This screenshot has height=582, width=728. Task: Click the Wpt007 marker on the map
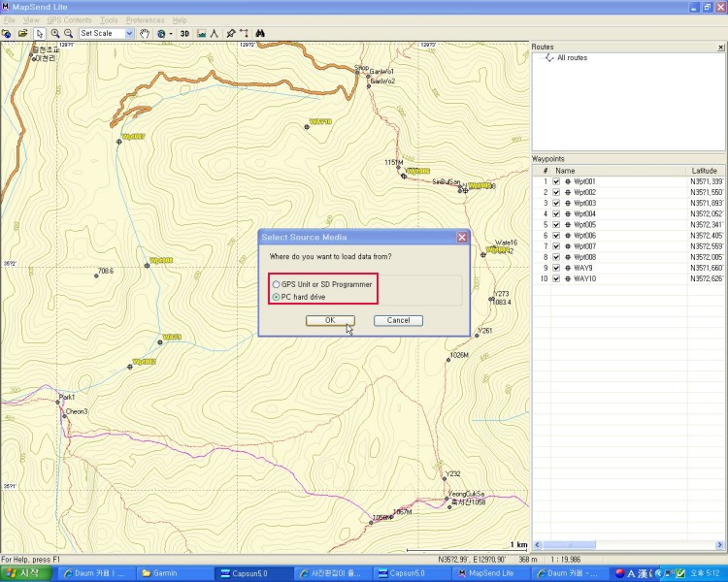click(x=118, y=142)
